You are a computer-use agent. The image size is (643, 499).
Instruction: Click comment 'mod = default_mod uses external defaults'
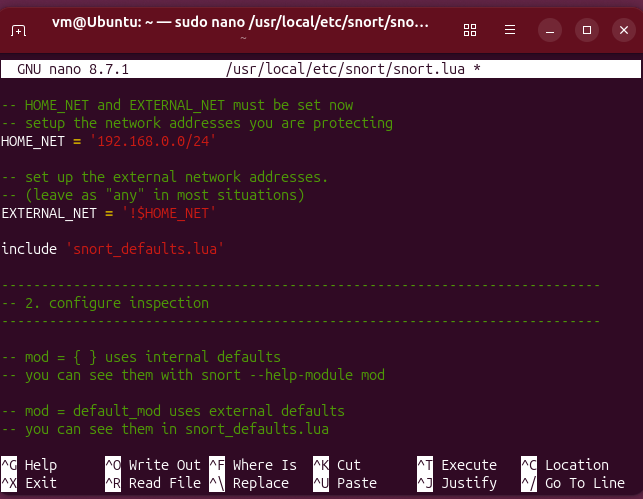[x=173, y=411]
